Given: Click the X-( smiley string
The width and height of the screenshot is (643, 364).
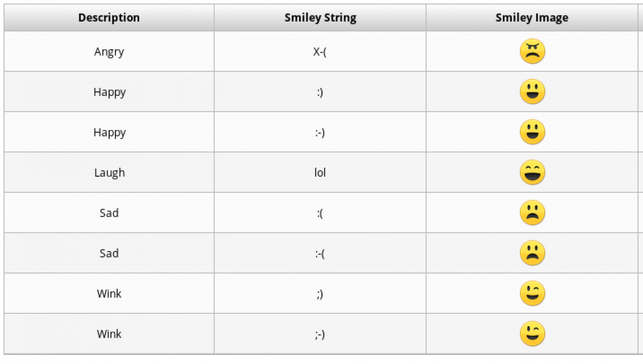Looking at the screenshot, I should coord(320,52).
